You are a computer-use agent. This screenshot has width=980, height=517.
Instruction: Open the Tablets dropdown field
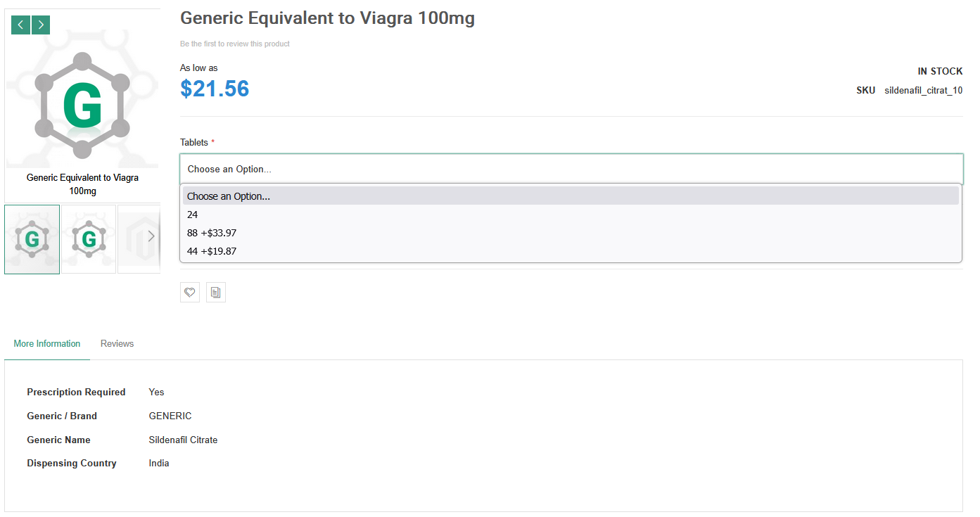pos(571,169)
